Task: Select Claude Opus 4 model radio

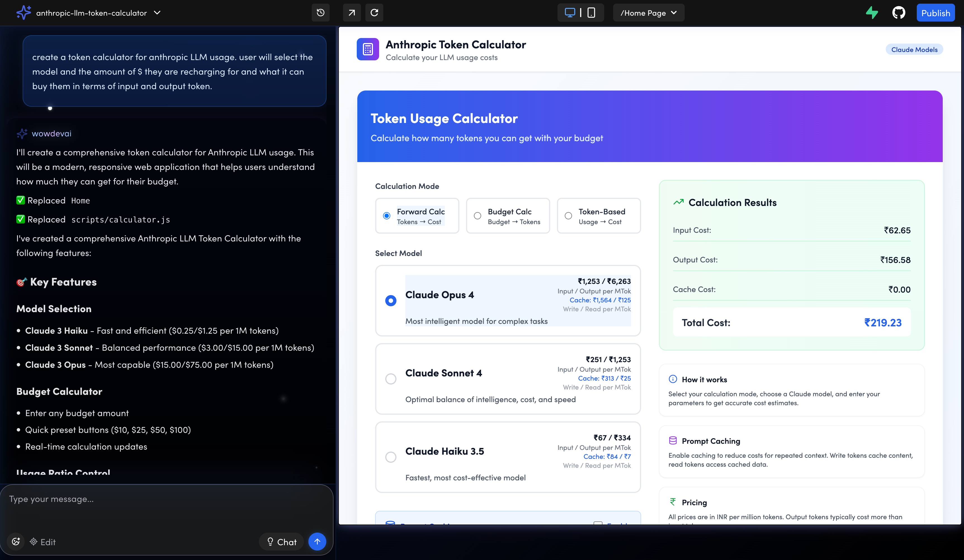Action: pos(391,300)
